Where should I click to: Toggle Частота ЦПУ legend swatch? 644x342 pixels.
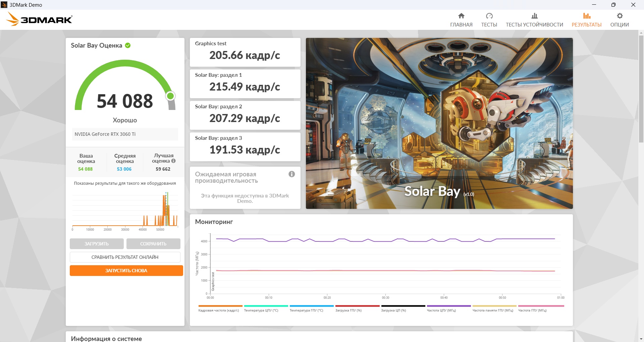[449, 306]
